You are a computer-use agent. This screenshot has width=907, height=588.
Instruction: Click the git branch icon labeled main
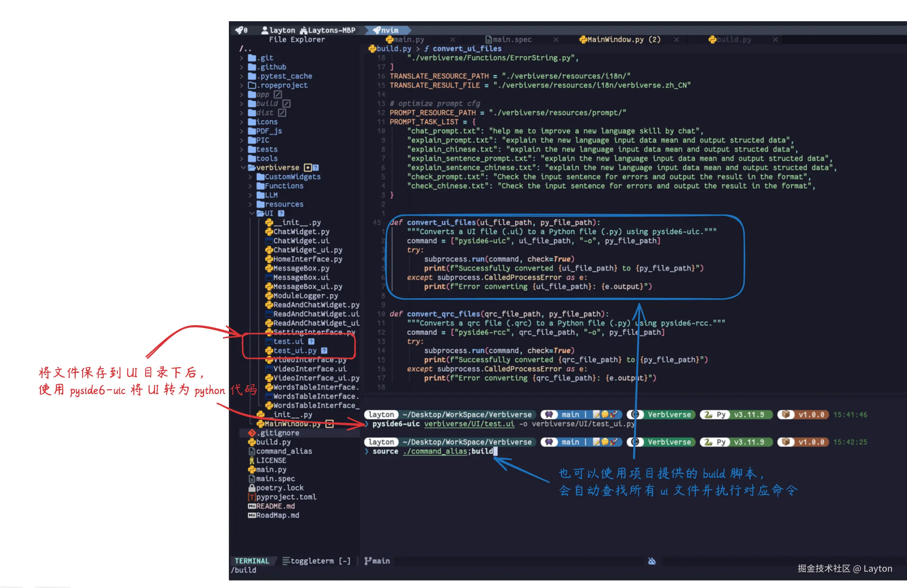(x=368, y=561)
